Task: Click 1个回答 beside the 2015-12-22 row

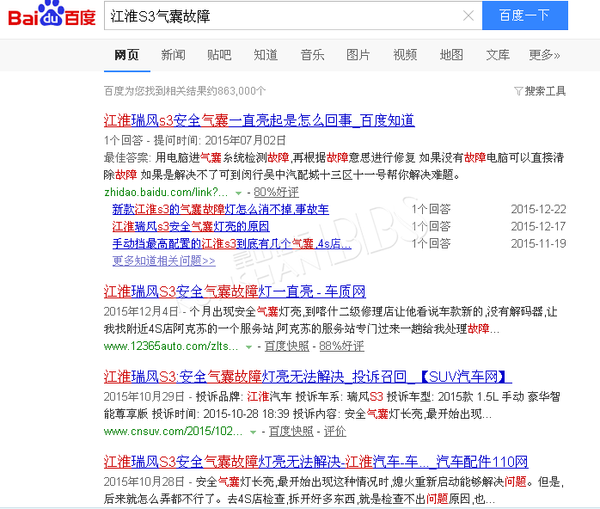Action: pos(431,209)
